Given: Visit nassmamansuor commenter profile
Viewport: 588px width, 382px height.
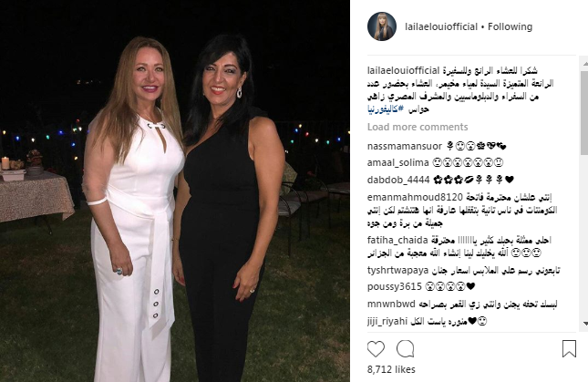Looking at the screenshot, I should (x=405, y=146).
